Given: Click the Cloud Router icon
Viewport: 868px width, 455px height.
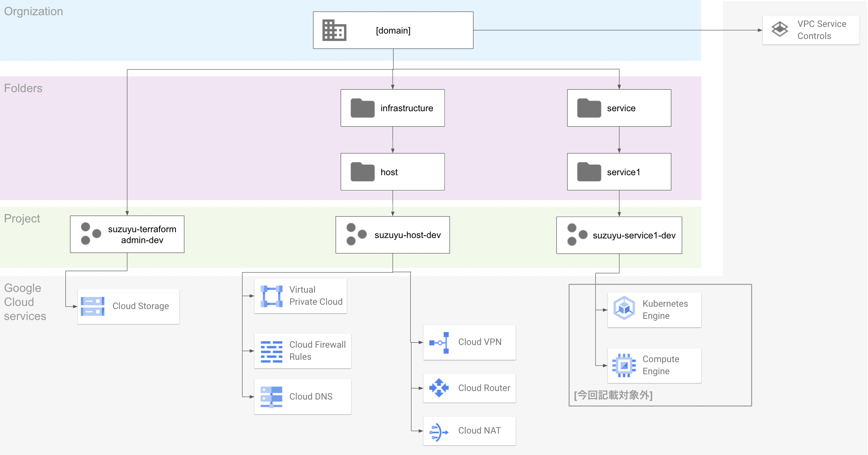Looking at the screenshot, I should point(439,388).
